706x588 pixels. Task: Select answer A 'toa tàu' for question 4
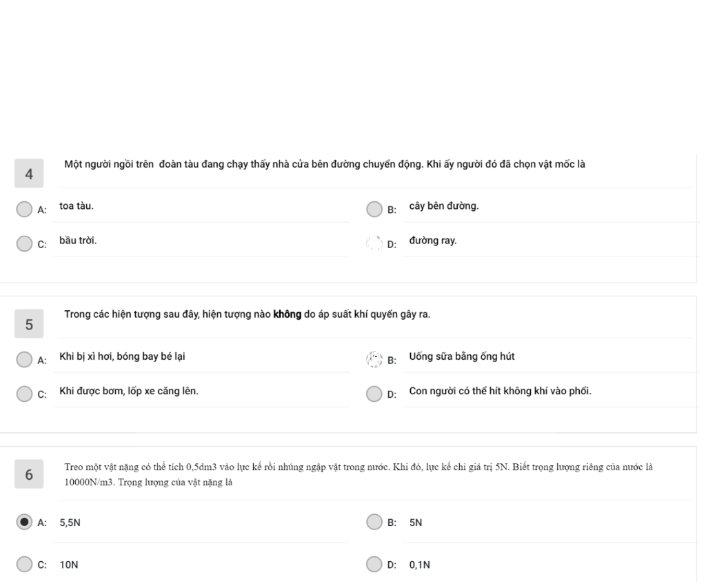pos(24,210)
